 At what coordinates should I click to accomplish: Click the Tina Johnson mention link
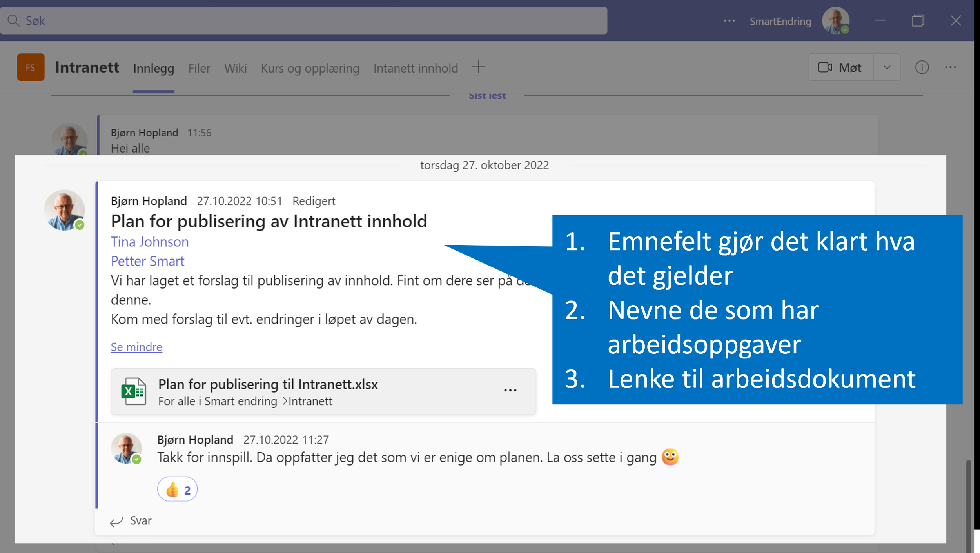point(150,242)
